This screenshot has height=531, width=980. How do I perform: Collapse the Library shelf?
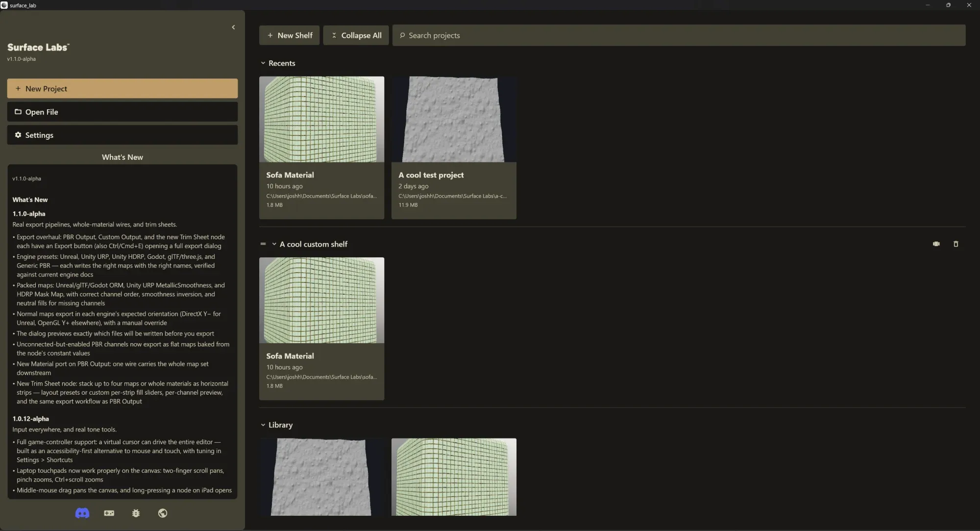[x=263, y=425]
